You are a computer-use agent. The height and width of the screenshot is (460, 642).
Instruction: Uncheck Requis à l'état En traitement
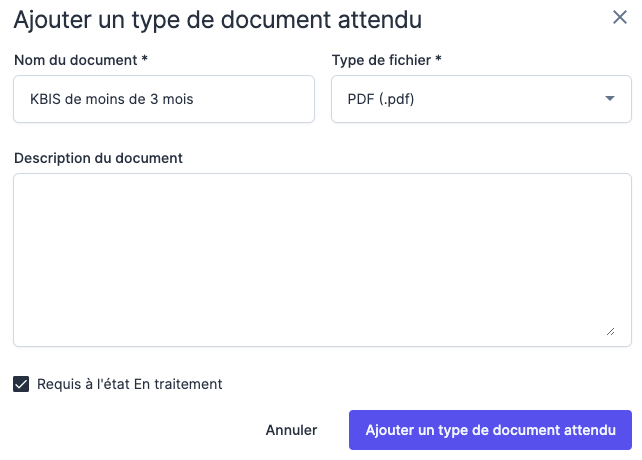pyautogui.click(x=21, y=384)
